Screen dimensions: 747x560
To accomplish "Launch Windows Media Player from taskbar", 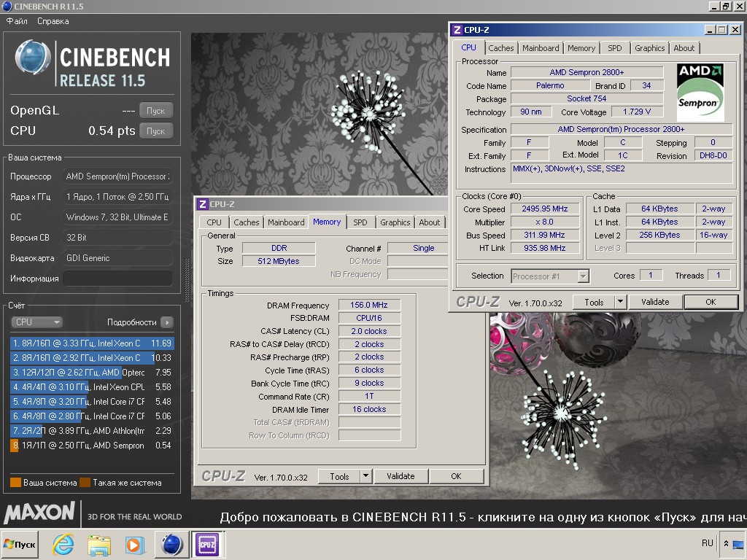I will pos(135,545).
